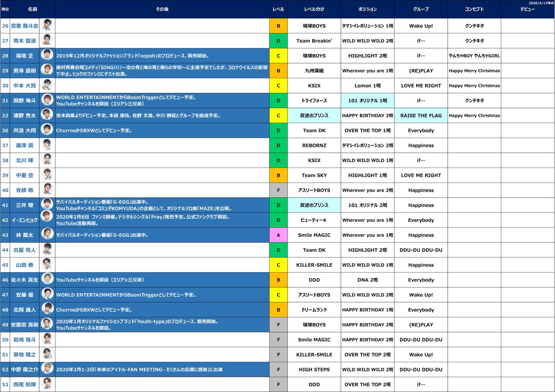Select the avatar photo of 井汲 大翔
The image size is (555, 392).
point(48,130)
